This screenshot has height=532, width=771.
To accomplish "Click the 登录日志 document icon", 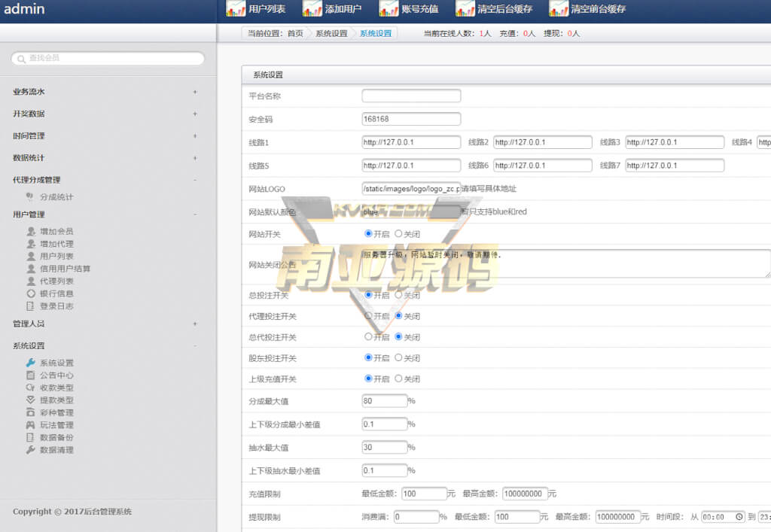I will 30,306.
